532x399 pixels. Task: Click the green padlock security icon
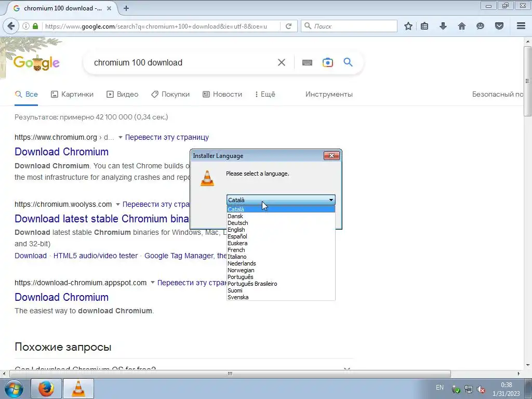tap(35, 26)
